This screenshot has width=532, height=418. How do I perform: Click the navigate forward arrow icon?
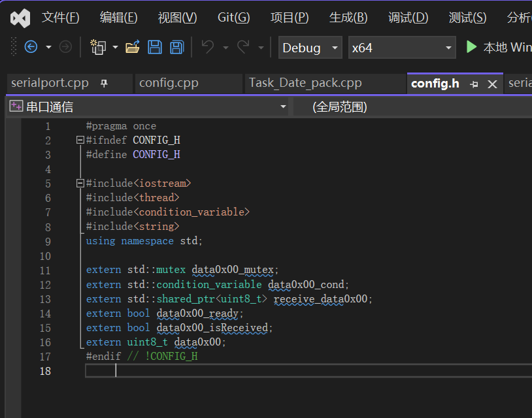point(65,47)
